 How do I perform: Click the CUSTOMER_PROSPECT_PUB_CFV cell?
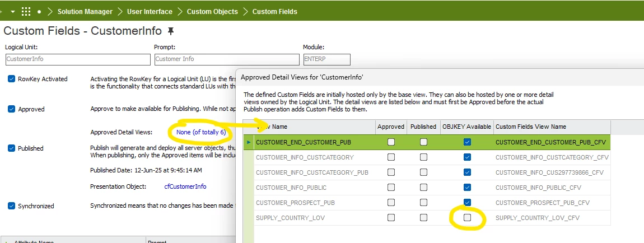click(552, 203)
